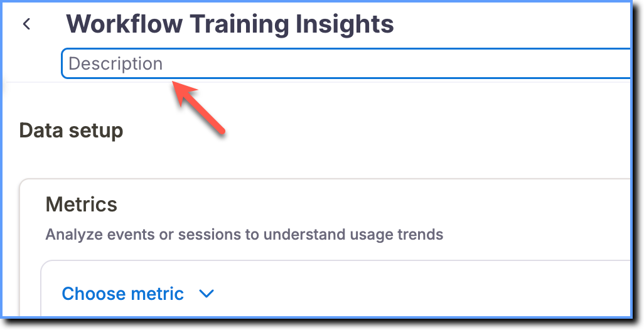Screen dimensions: 644x330
Task: Click the word 'Workflow' in the page title
Action: (124, 24)
